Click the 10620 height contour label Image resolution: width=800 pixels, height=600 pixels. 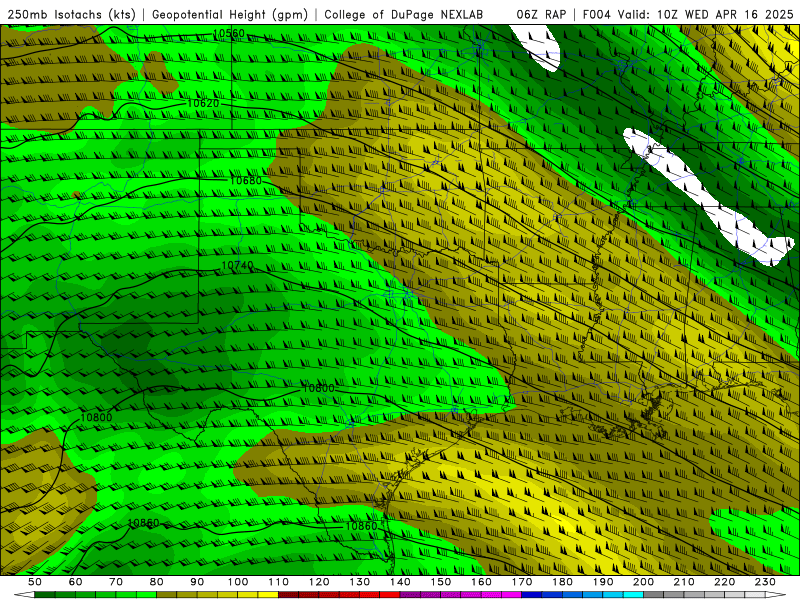tap(203, 104)
